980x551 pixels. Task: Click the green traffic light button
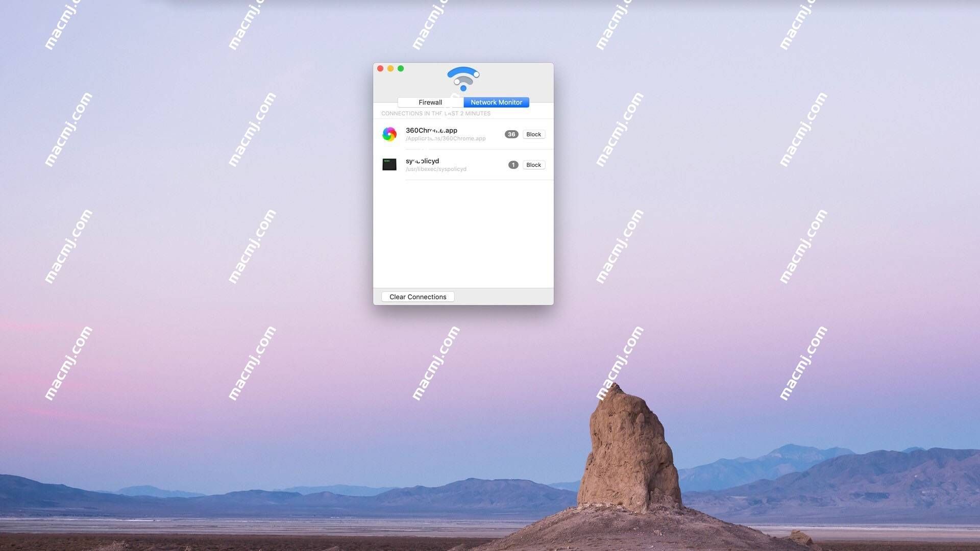pyautogui.click(x=401, y=68)
